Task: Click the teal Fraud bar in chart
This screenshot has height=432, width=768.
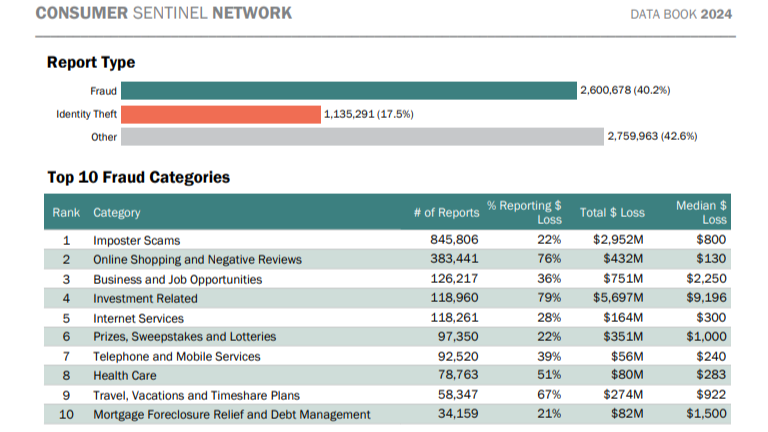Action: pos(348,91)
